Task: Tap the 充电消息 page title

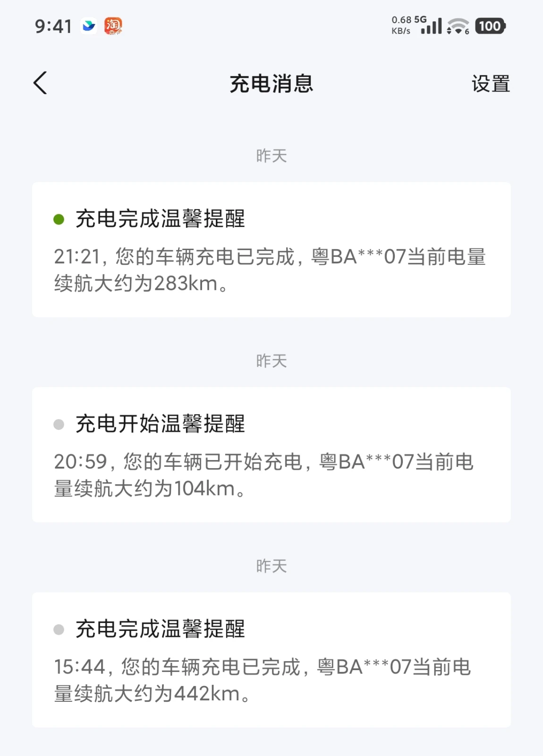Action: pos(271,84)
